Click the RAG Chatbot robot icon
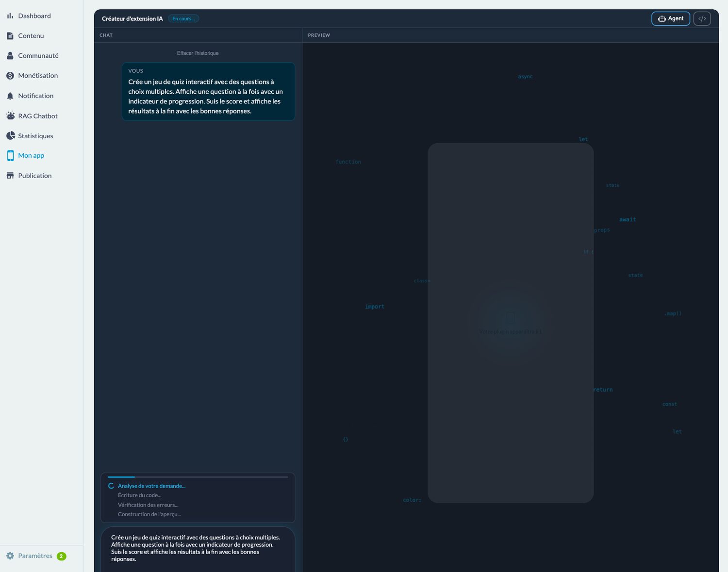728x572 pixels. [x=10, y=116]
